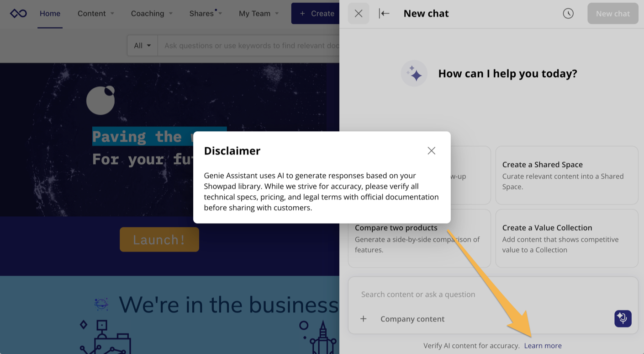Image resolution: width=644 pixels, height=354 pixels.
Task: Activate the voice sparkle button in chat input
Action: pos(623,318)
